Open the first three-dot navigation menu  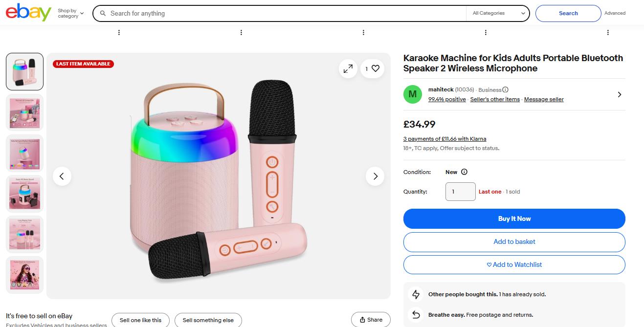click(x=119, y=33)
